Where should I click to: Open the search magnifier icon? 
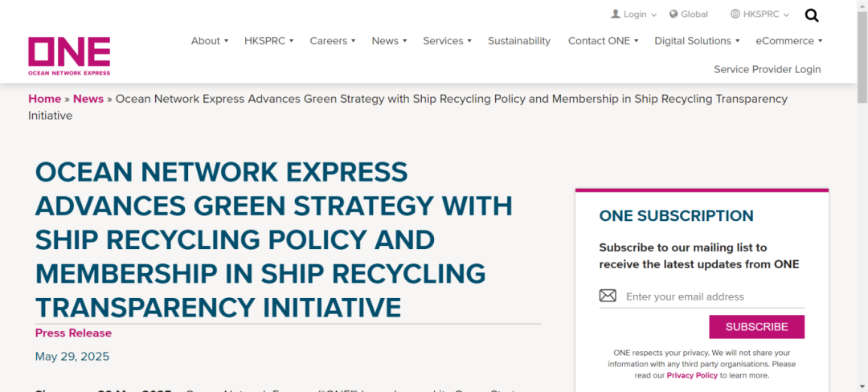tap(812, 15)
